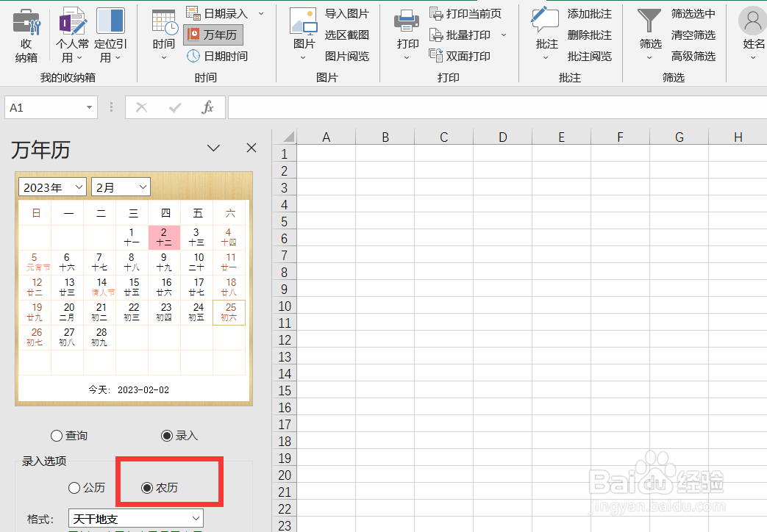767x532 pixels.
Task: Click 选区截图
Action: click(x=347, y=35)
